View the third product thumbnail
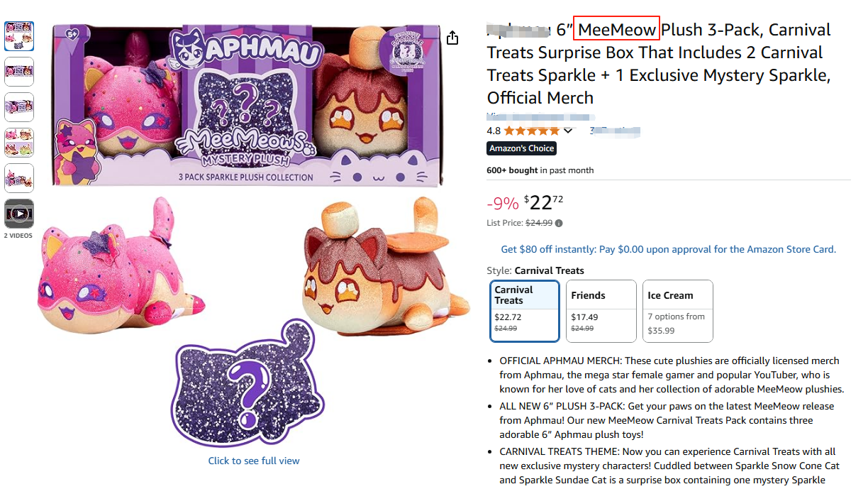Image resolution: width=868 pixels, height=489 pixels. coord(19,107)
